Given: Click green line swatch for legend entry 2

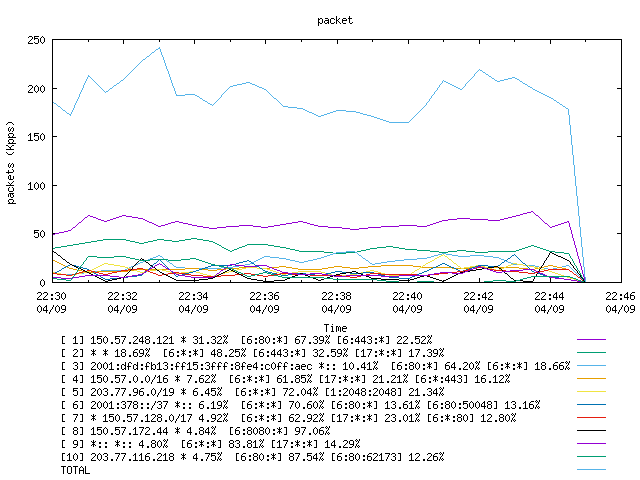Looking at the screenshot, I should pyautogui.click(x=591, y=353).
